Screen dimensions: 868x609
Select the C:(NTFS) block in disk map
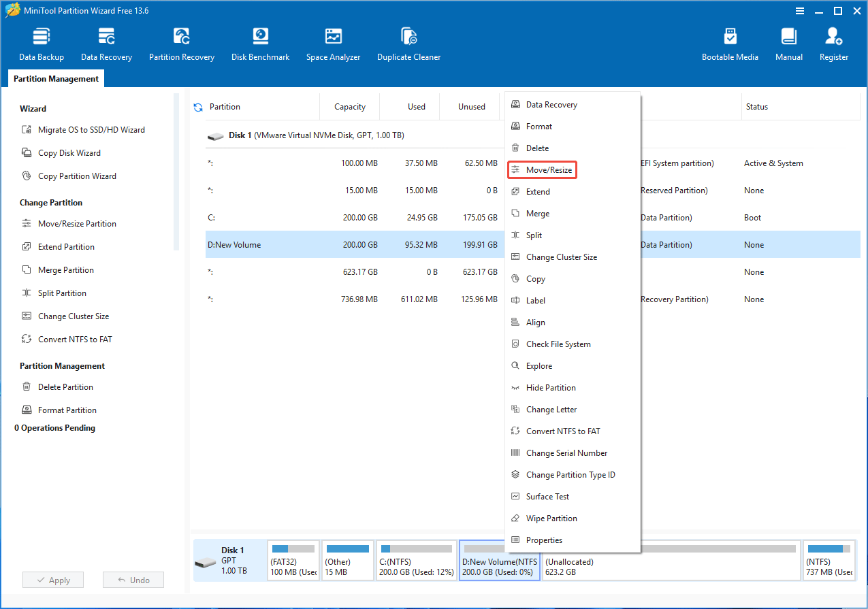click(416, 561)
